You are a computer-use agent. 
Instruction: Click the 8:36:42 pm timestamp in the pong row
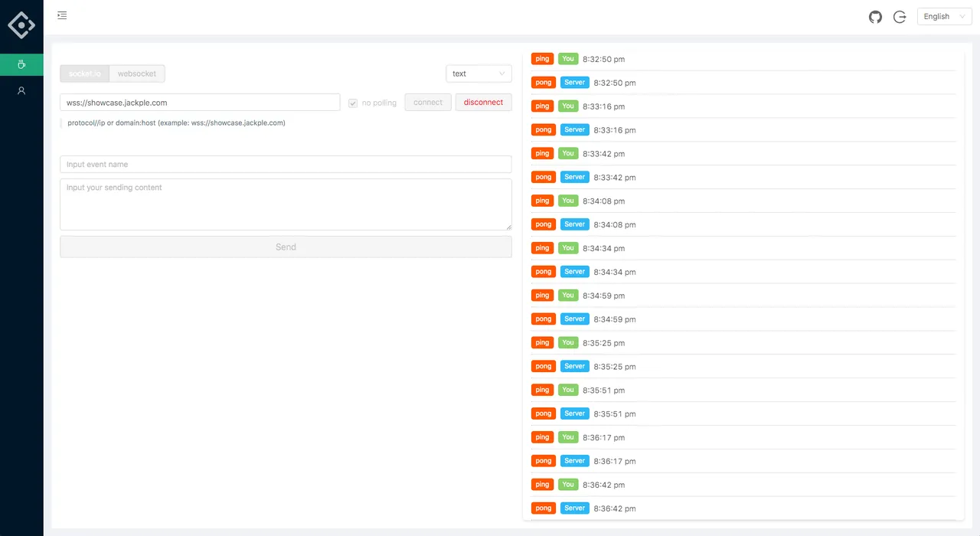[x=615, y=508]
